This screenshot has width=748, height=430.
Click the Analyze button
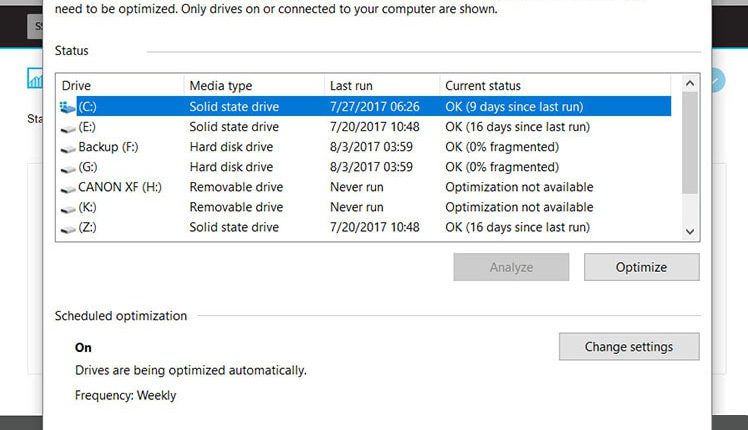511,267
